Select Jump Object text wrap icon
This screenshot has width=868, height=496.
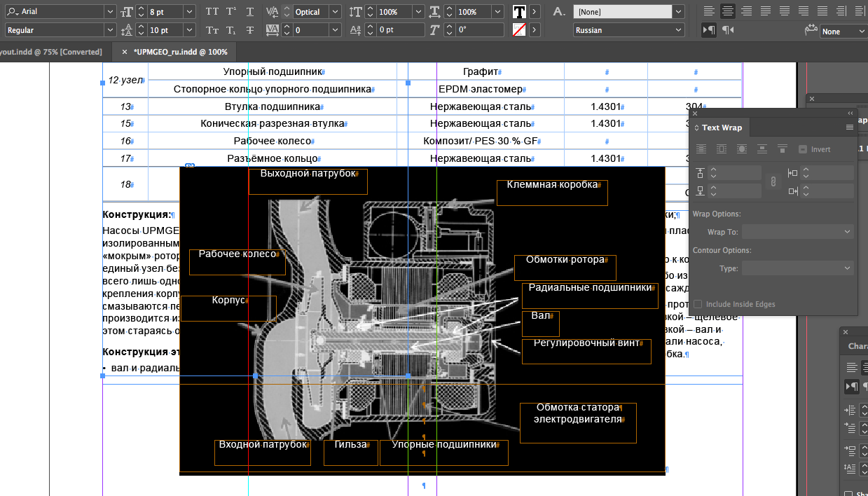click(x=762, y=149)
